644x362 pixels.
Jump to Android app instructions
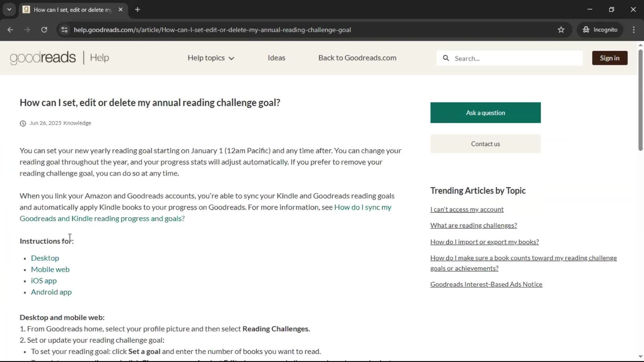[x=51, y=292]
